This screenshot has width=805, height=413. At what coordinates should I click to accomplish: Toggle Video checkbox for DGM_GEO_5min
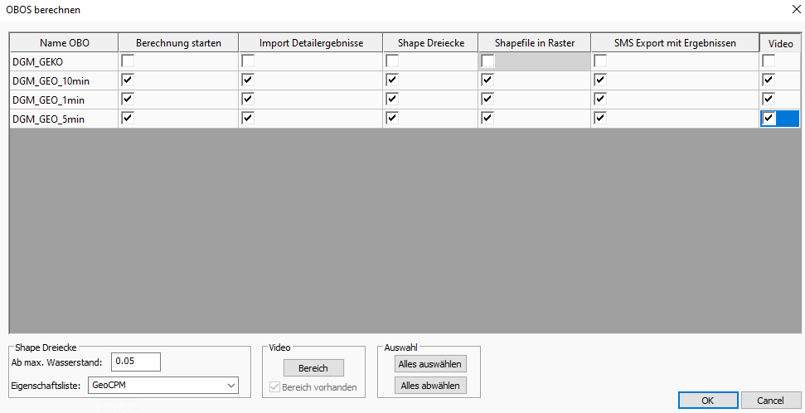768,118
